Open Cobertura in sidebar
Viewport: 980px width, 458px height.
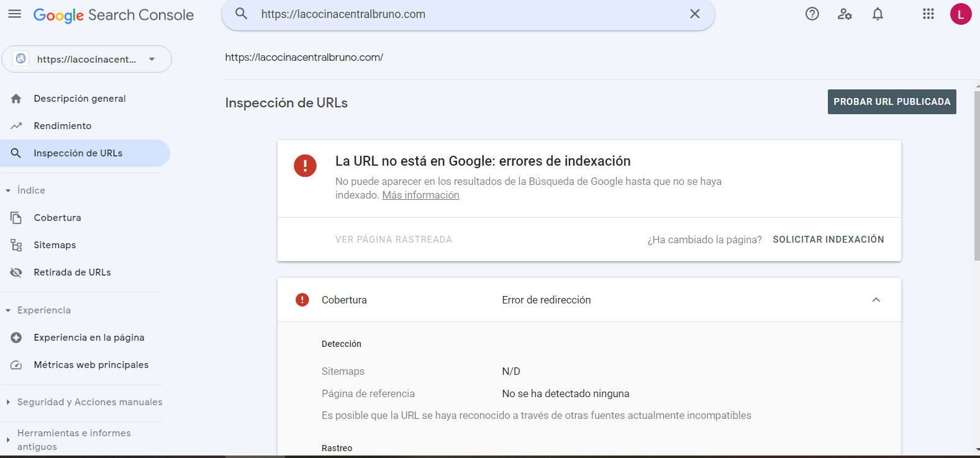pyautogui.click(x=85, y=218)
